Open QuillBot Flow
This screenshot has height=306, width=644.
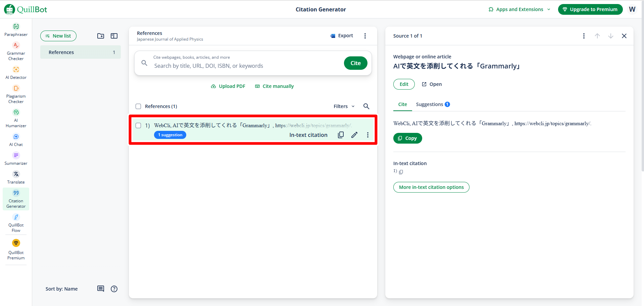pyautogui.click(x=16, y=223)
